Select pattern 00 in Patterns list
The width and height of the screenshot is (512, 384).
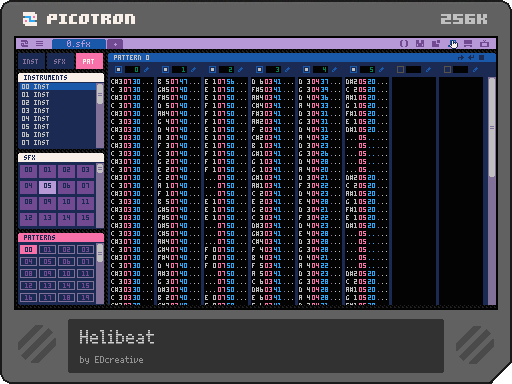coord(28,250)
